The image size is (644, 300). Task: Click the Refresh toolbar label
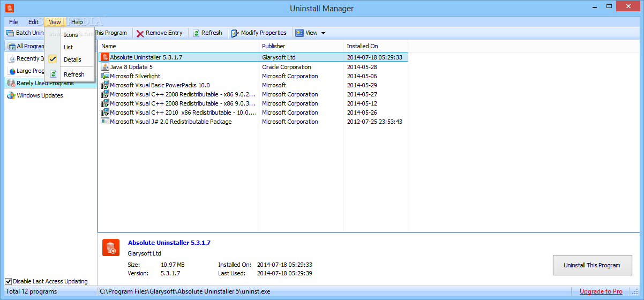[212, 33]
